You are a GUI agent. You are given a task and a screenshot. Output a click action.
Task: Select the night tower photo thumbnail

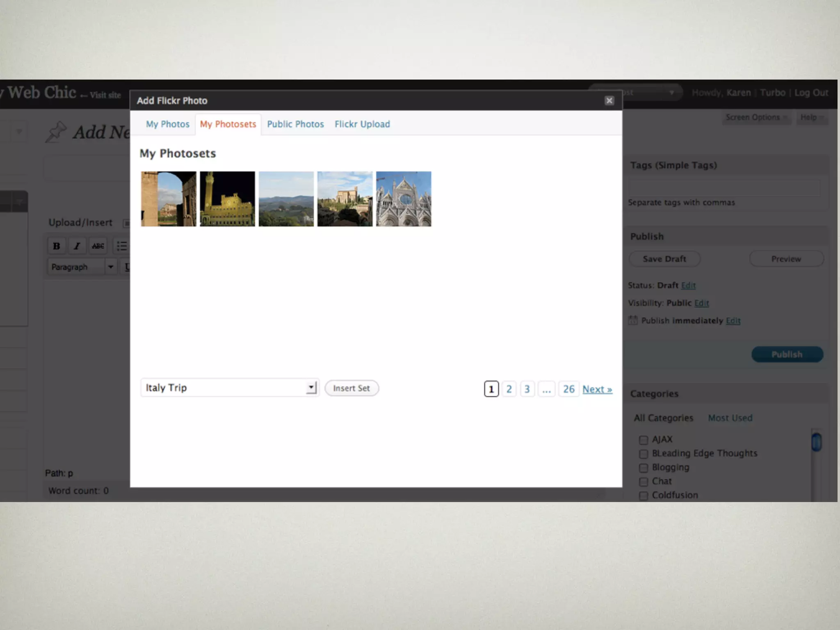227,199
